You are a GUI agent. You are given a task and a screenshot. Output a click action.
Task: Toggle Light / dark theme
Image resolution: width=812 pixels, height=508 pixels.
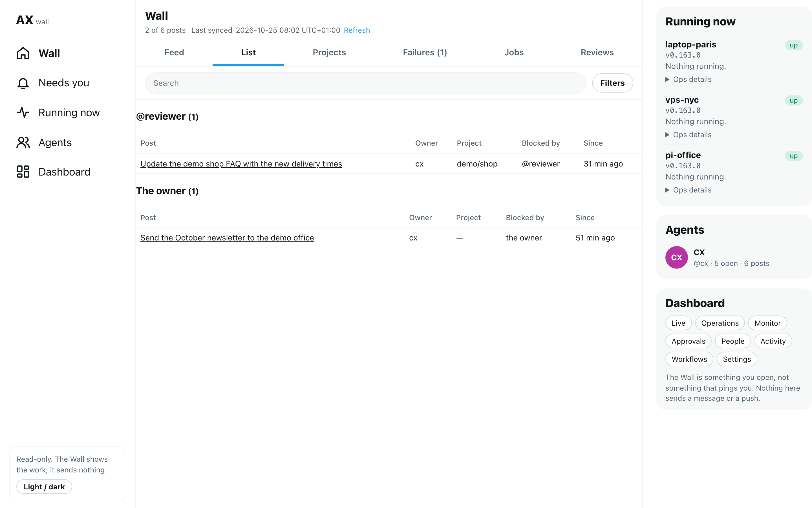44,487
